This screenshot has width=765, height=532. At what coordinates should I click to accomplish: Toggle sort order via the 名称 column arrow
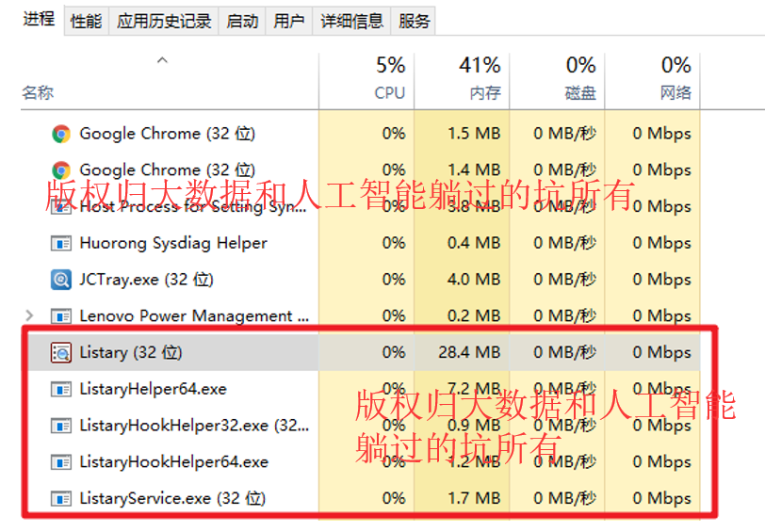click(162, 60)
